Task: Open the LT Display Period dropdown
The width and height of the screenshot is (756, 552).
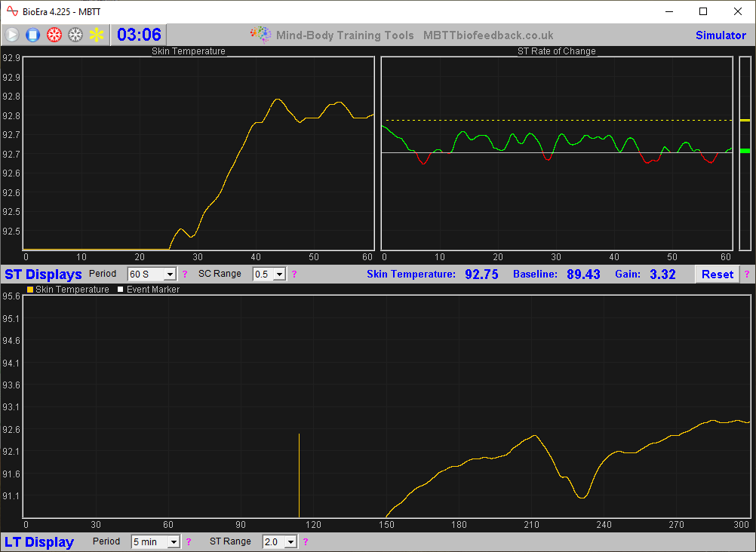Action: (x=174, y=542)
